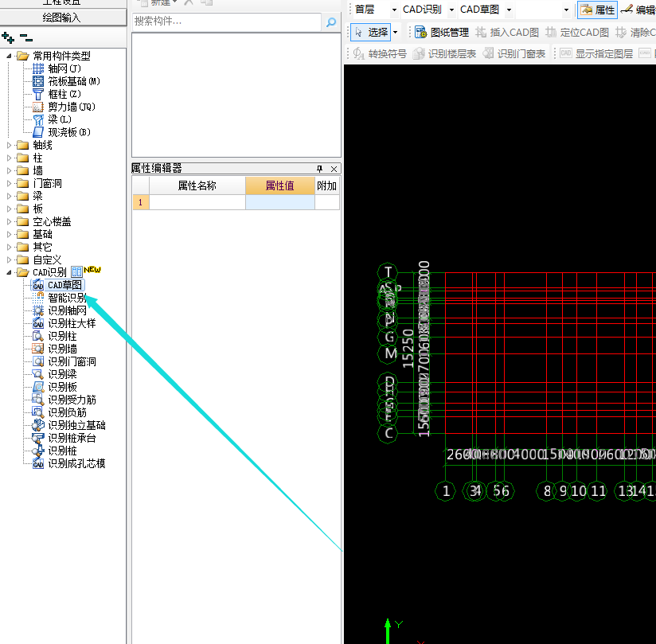Collapse the CAD识别 folder
Viewport: 656px width, 644px height.
9,272
